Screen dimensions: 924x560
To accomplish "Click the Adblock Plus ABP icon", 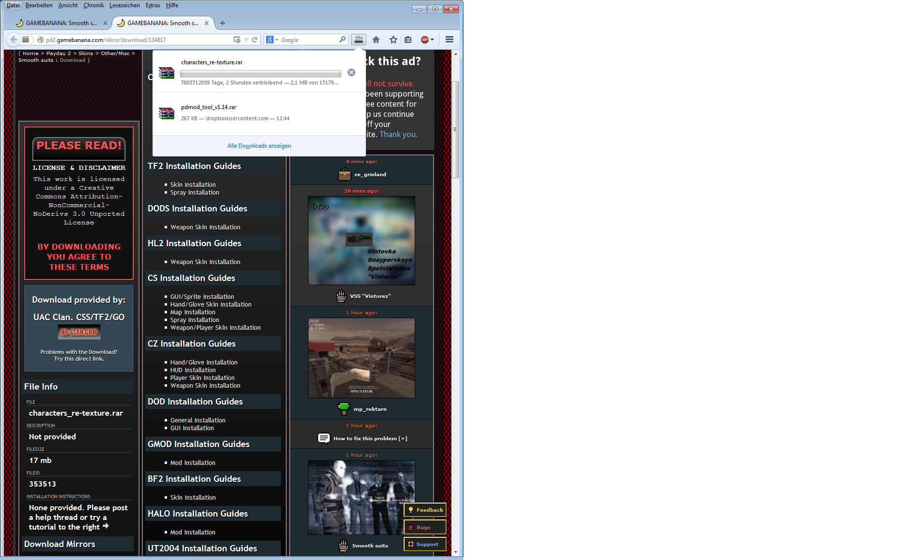I will 425,40.
